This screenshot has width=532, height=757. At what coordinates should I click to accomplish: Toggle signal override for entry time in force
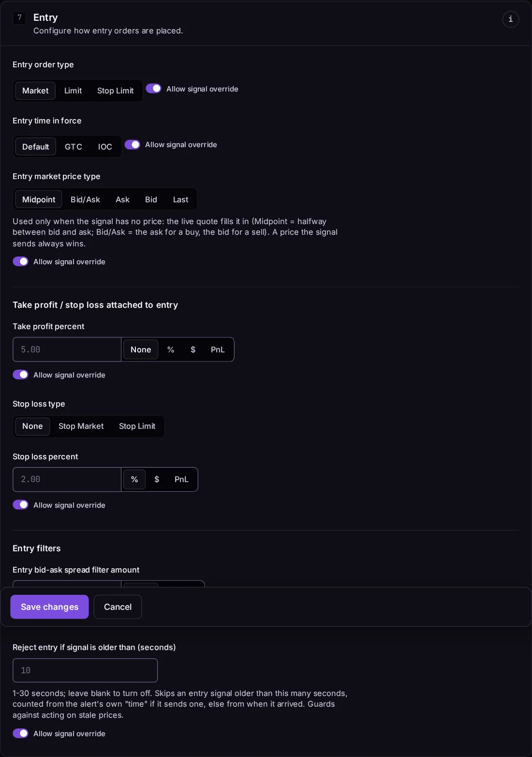(x=133, y=145)
